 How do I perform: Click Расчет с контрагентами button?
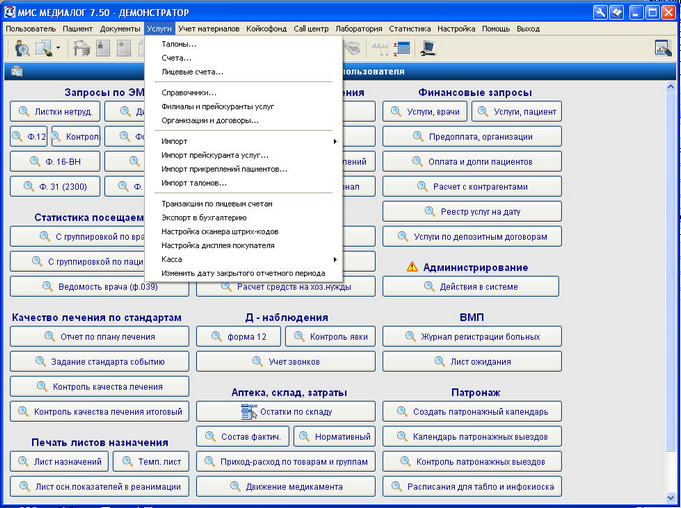(x=472, y=187)
